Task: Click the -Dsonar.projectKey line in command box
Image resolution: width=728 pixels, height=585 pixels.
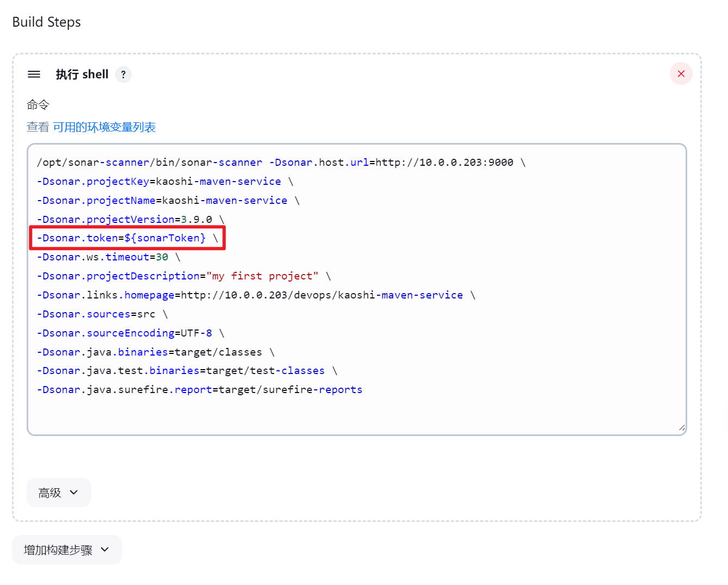Action: click(x=165, y=182)
